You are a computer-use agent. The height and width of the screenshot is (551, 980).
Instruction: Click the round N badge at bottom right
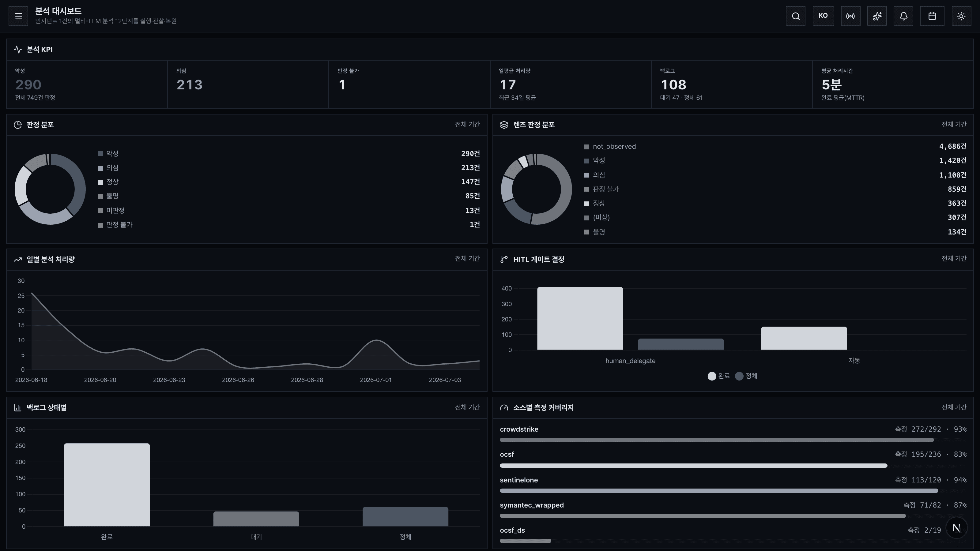(956, 528)
